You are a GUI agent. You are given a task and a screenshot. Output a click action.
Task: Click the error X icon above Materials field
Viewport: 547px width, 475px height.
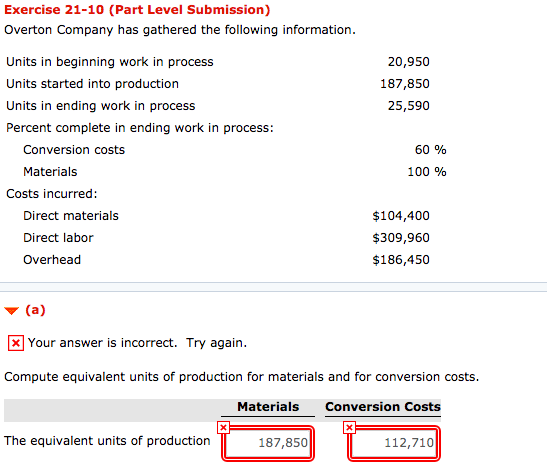223,427
